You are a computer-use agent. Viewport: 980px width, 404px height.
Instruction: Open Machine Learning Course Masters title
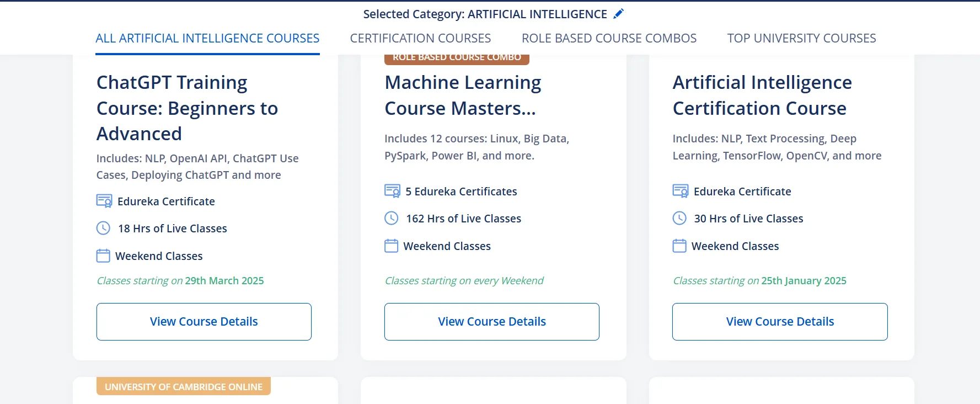(463, 95)
